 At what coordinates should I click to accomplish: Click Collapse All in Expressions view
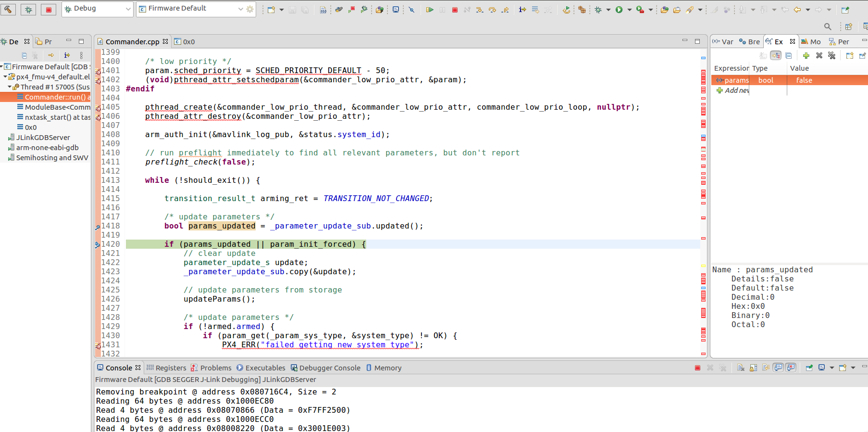[x=789, y=55]
